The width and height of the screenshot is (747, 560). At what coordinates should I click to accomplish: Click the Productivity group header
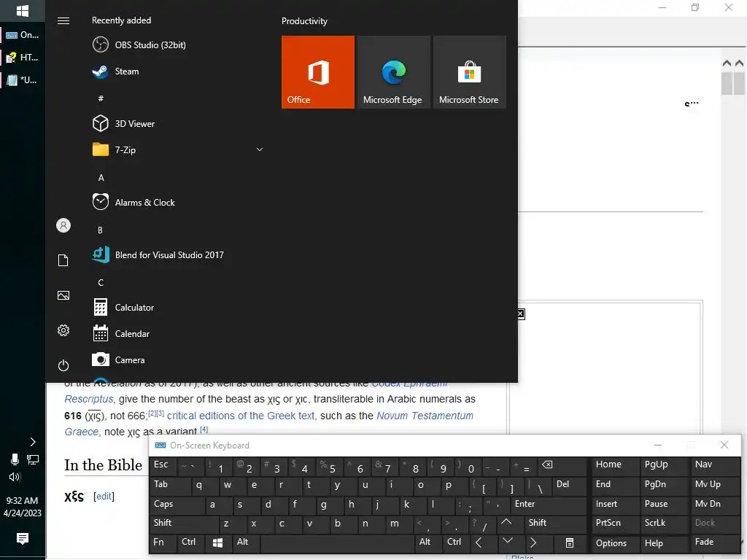[x=304, y=21]
